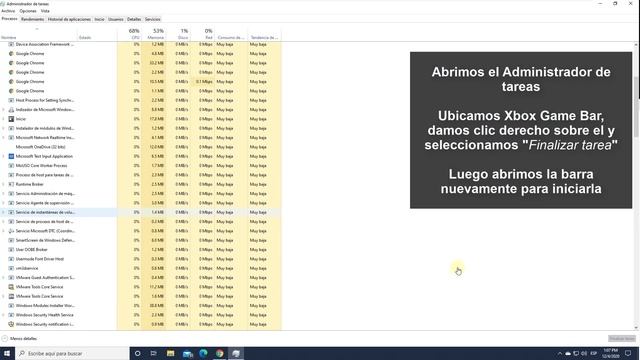Expand the Inicio process group
This screenshot has width=640, height=360.
(4, 119)
